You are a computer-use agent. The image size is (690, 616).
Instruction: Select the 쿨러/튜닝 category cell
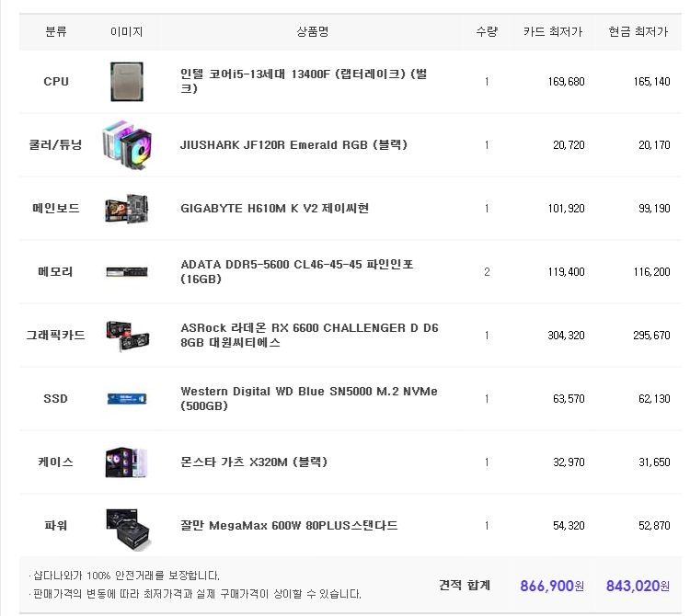pos(55,144)
